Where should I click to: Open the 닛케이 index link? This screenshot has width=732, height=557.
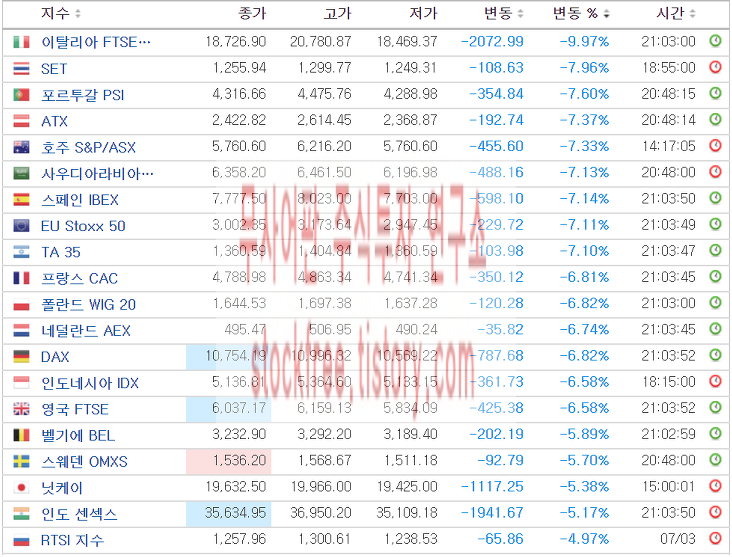pos(62,487)
